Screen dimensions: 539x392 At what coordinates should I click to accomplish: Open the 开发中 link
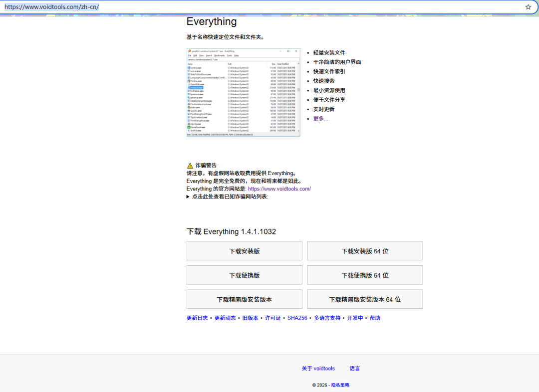coord(355,318)
